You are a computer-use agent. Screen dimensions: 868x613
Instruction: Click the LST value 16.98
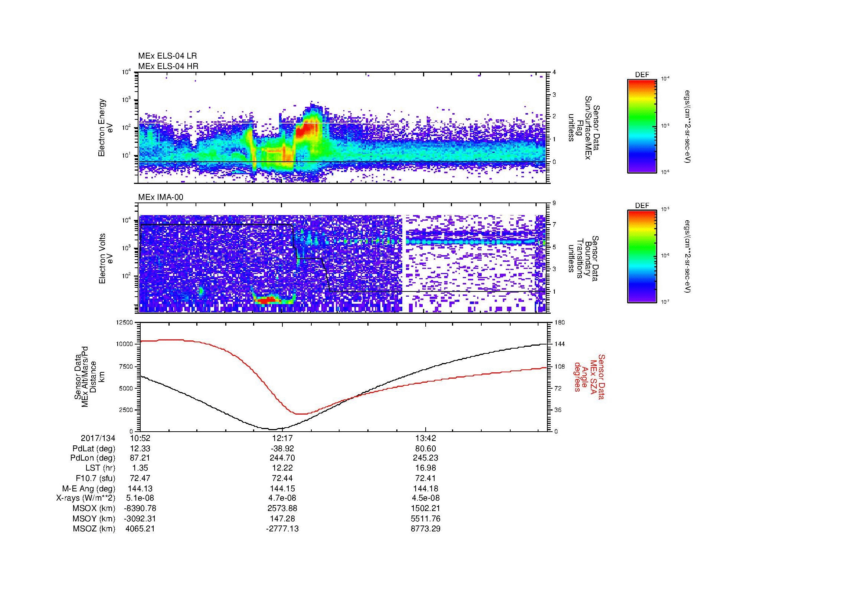tap(426, 468)
